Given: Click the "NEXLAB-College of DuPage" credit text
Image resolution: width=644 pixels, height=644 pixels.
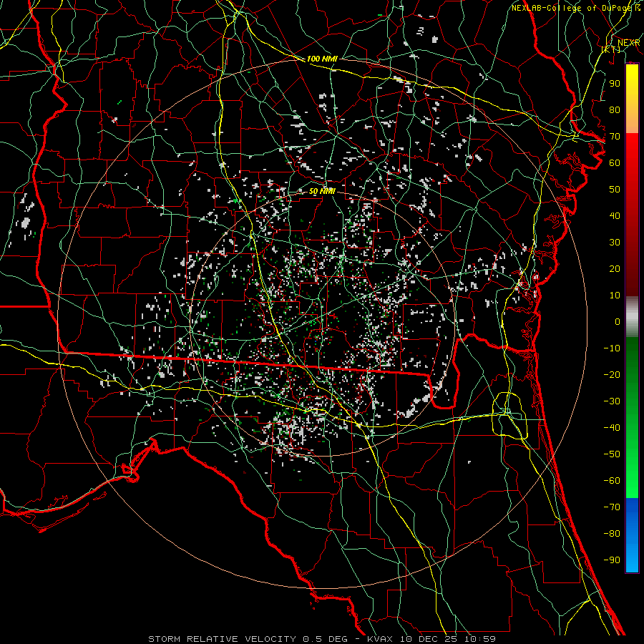Looking at the screenshot, I should coord(572,8).
